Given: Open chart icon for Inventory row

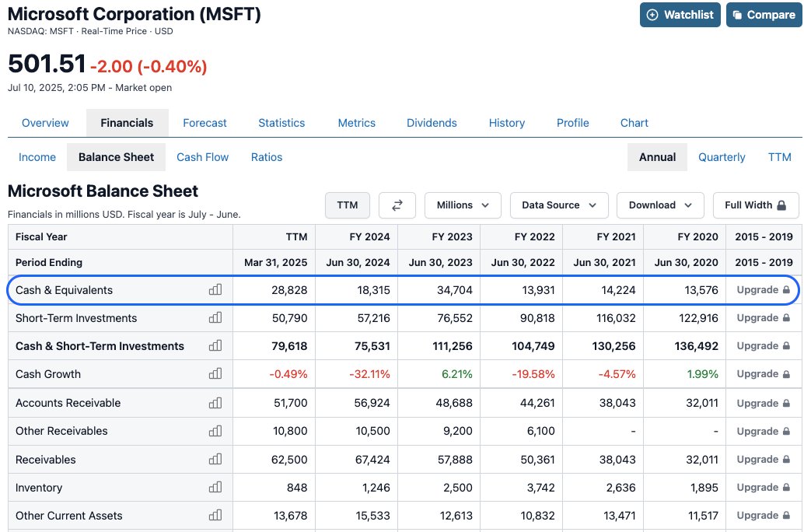Looking at the screenshot, I should pos(215,487).
